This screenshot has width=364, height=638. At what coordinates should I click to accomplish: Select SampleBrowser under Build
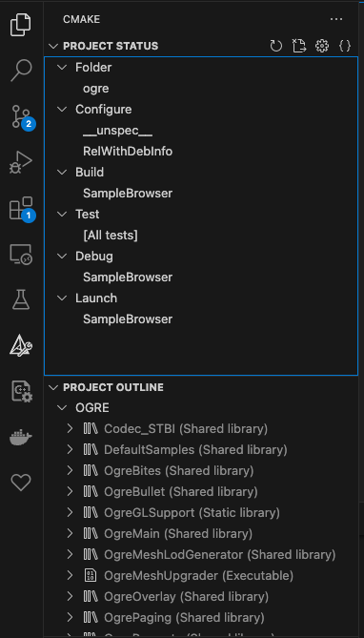pos(128,194)
